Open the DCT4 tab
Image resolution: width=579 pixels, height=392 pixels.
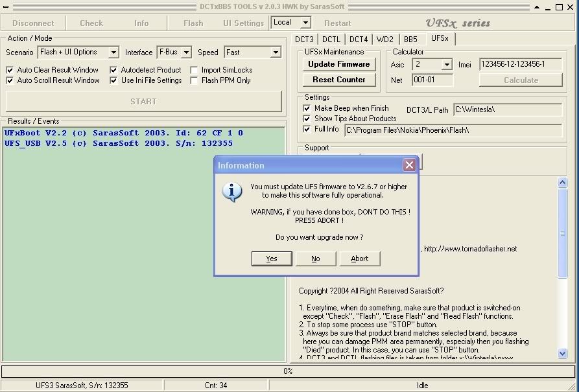tap(359, 40)
